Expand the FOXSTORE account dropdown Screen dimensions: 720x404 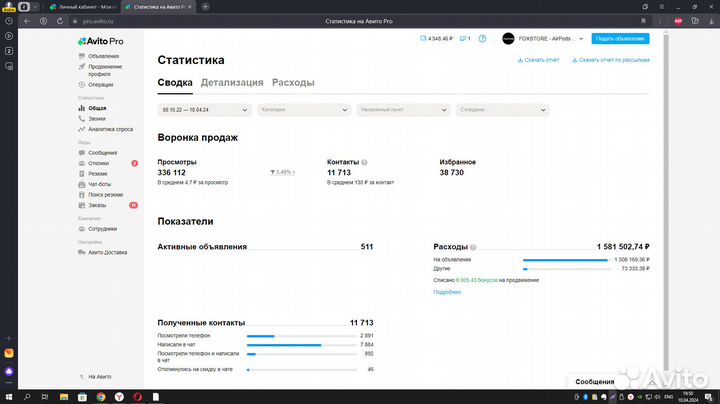tap(581, 39)
